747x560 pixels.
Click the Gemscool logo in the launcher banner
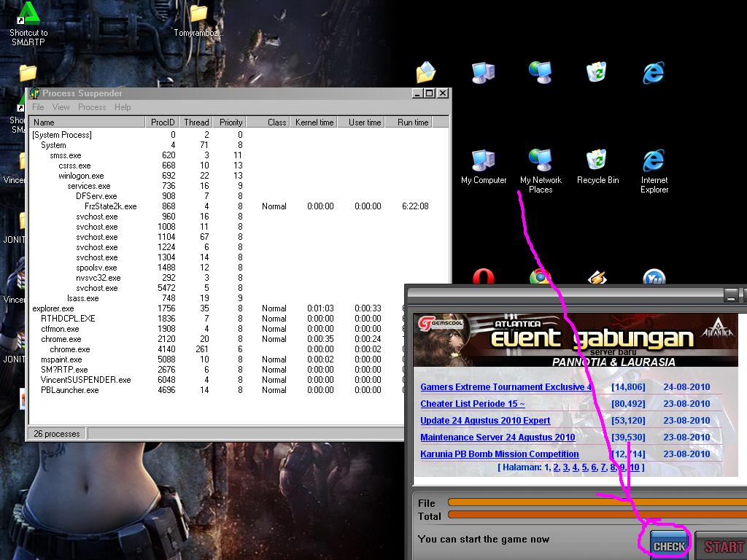(x=440, y=324)
